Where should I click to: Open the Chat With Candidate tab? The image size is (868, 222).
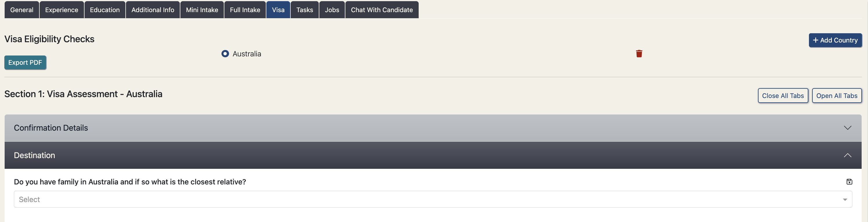click(x=382, y=10)
